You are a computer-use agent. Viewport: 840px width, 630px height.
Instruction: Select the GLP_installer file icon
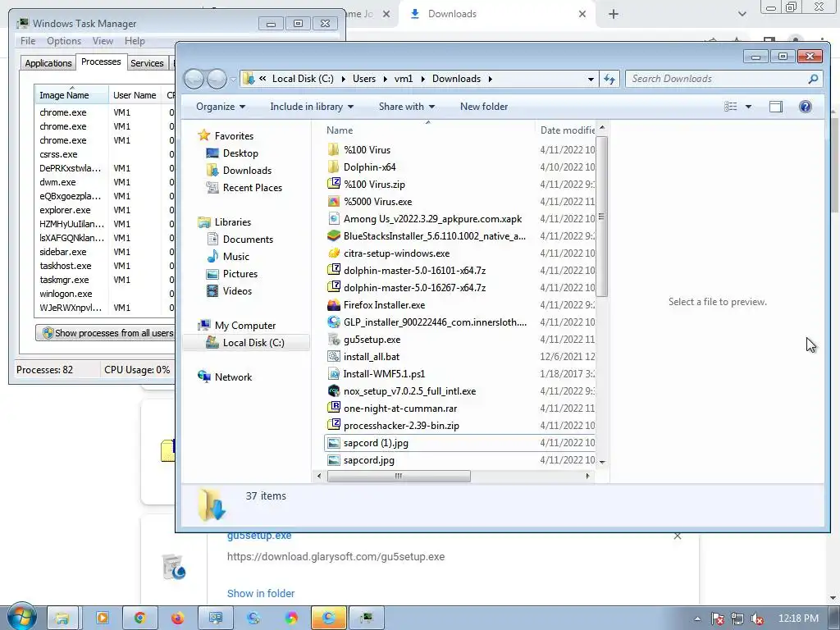pos(334,322)
